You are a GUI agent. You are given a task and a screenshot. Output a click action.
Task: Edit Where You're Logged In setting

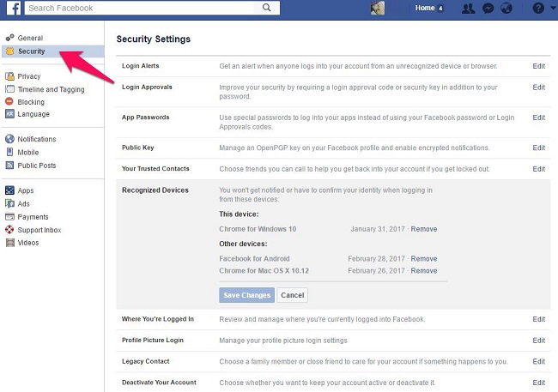(x=539, y=319)
